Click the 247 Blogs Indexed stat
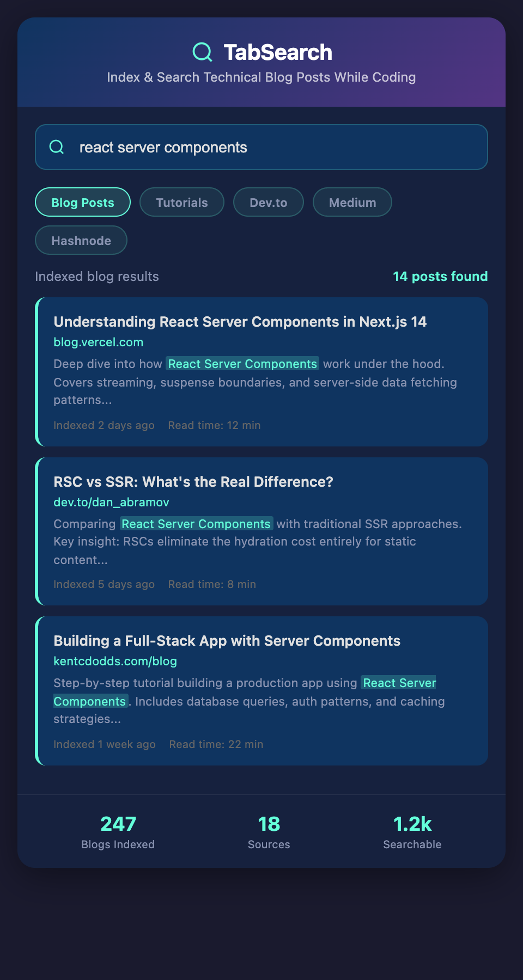This screenshot has height=980, width=523. (118, 831)
